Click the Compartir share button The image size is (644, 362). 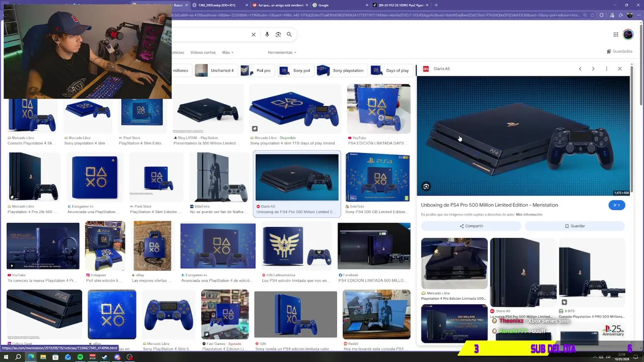pos(471,226)
